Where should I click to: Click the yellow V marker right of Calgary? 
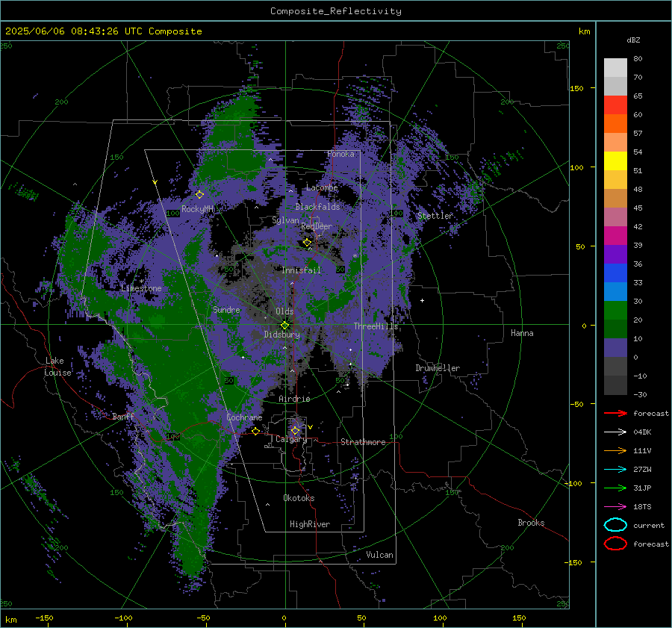pyautogui.click(x=311, y=427)
